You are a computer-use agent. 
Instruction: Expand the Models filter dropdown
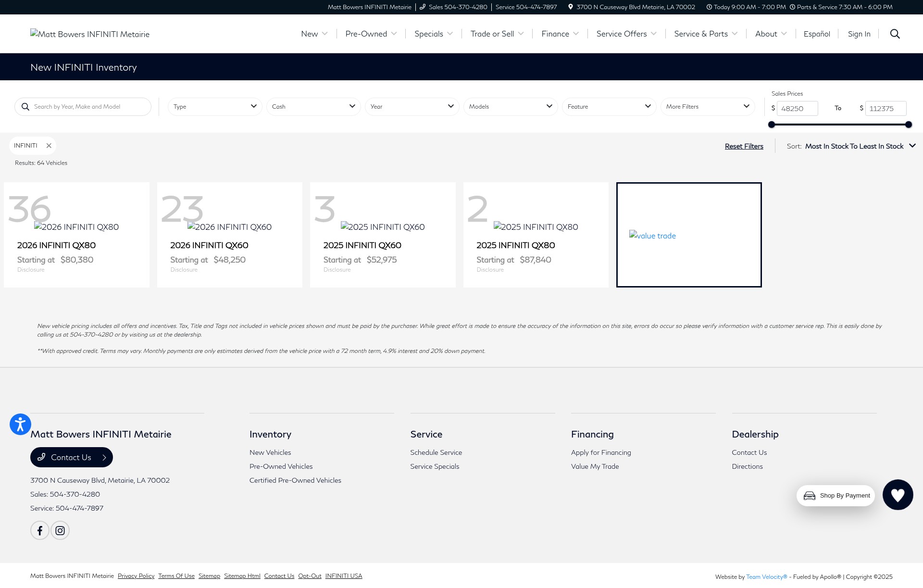click(x=511, y=107)
